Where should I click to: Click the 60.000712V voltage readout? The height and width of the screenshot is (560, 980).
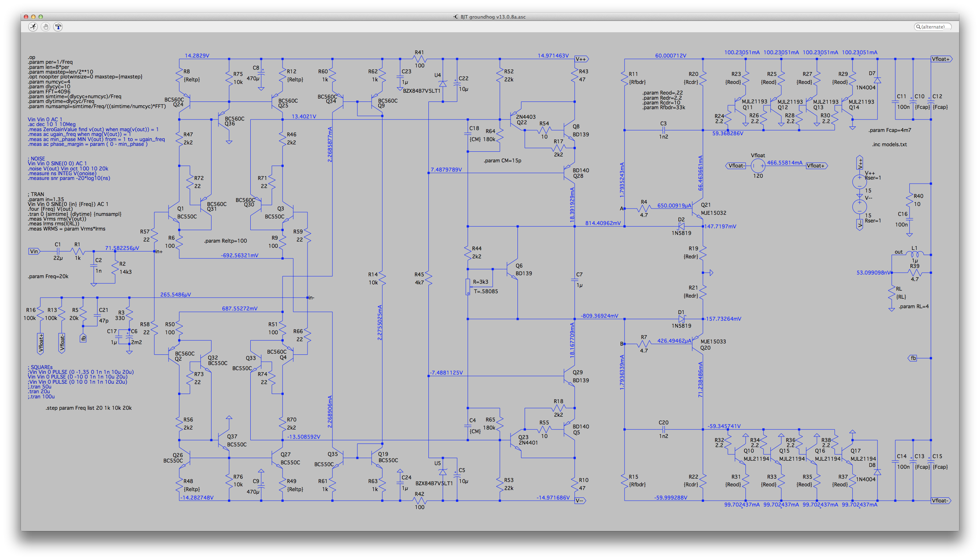click(x=670, y=55)
